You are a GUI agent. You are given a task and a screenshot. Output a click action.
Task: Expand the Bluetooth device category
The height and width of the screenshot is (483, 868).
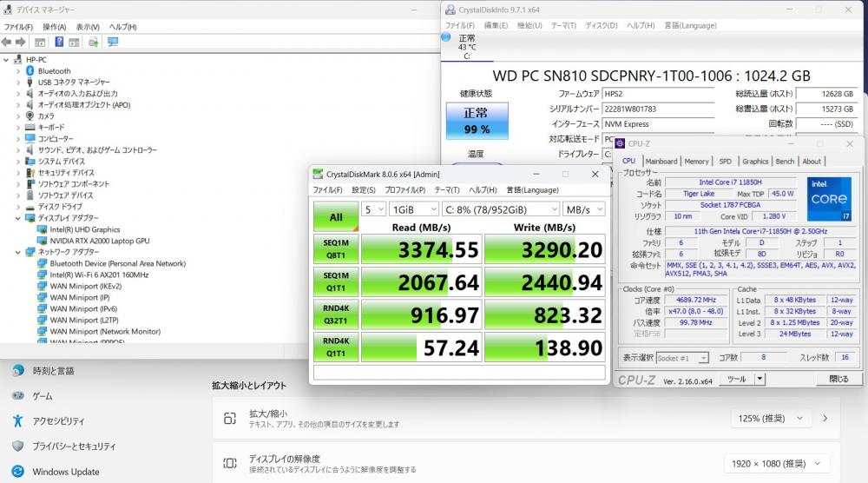click(x=18, y=70)
